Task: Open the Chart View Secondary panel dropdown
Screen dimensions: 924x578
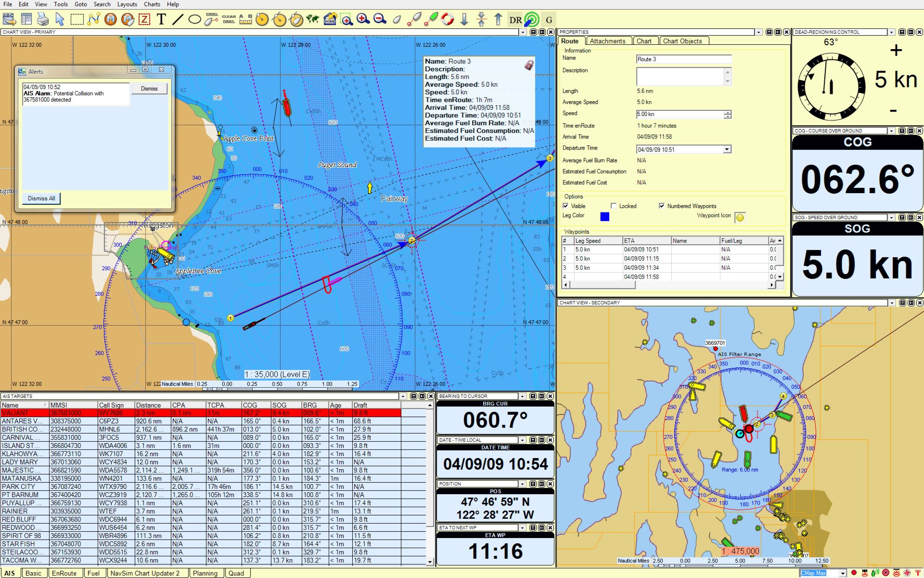Action: (x=892, y=303)
